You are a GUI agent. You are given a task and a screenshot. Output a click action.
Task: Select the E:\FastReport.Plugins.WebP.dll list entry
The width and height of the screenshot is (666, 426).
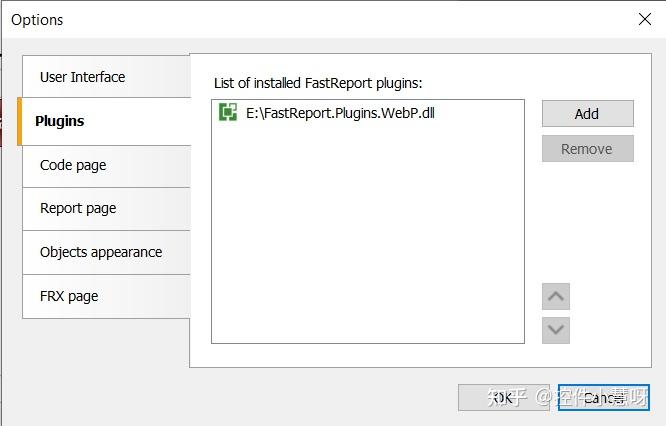[x=340, y=113]
